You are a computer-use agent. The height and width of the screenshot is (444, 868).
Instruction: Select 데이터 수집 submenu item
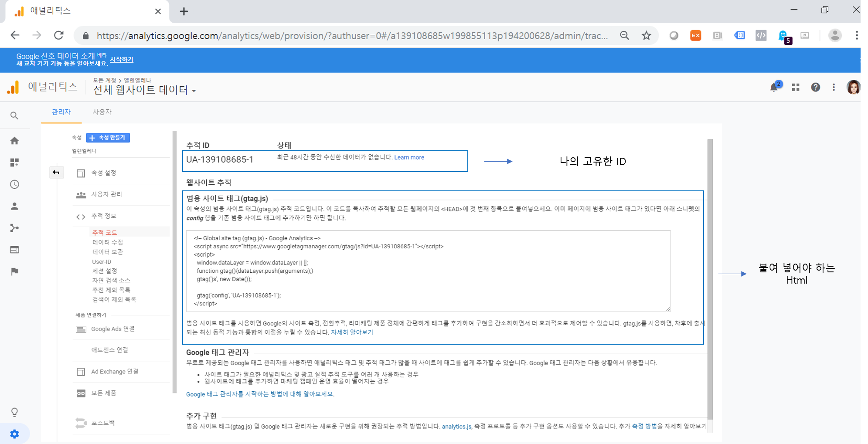108,242
